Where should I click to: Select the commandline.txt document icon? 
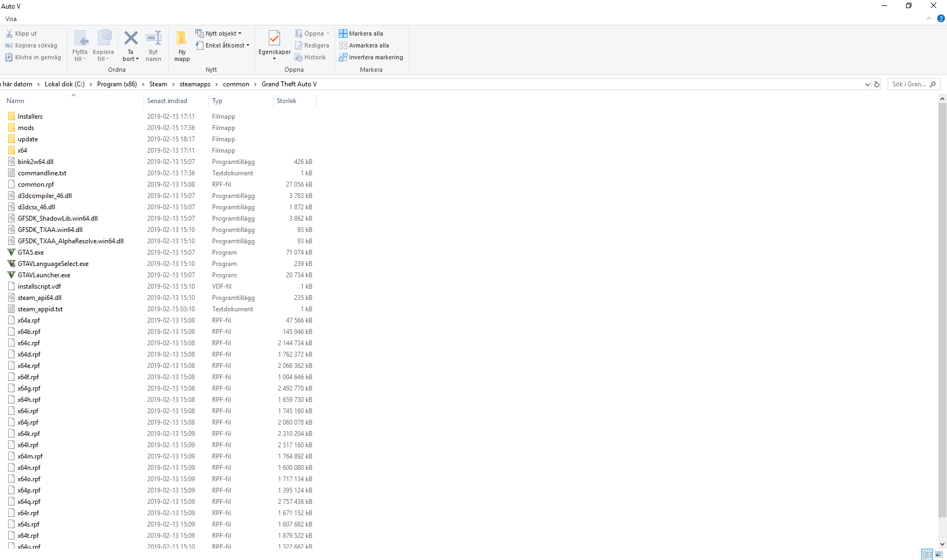[x=11, y=173]
